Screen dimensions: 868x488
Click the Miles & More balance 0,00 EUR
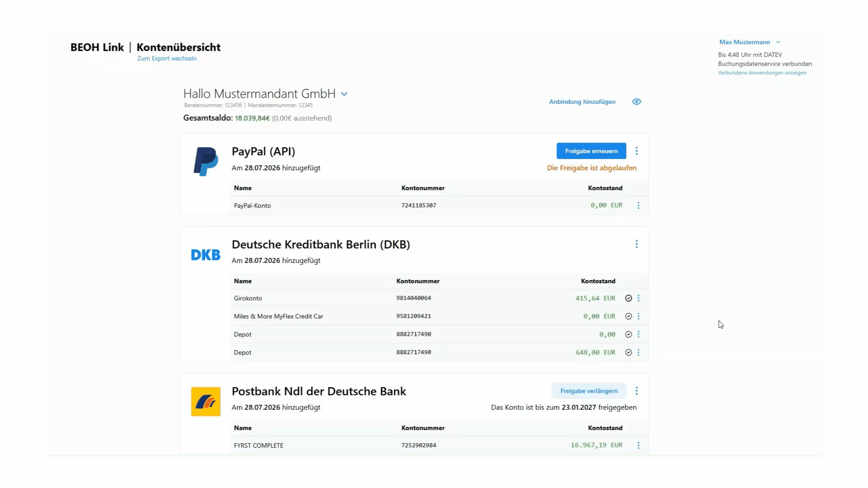coord(599,316)
